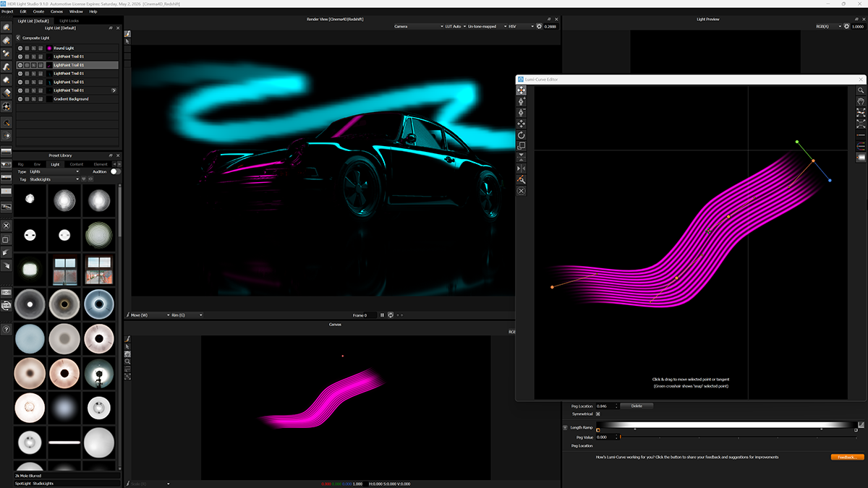Viewport: 868px width, 488px height.
Task: Pause the render view with pause button
Action: [x=382, y=315]
